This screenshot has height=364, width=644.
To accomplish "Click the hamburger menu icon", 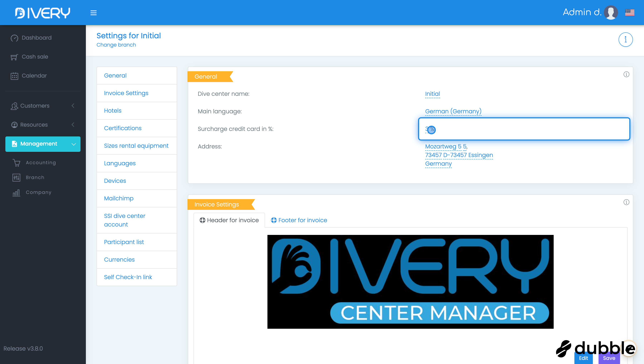I will (94, 13).
